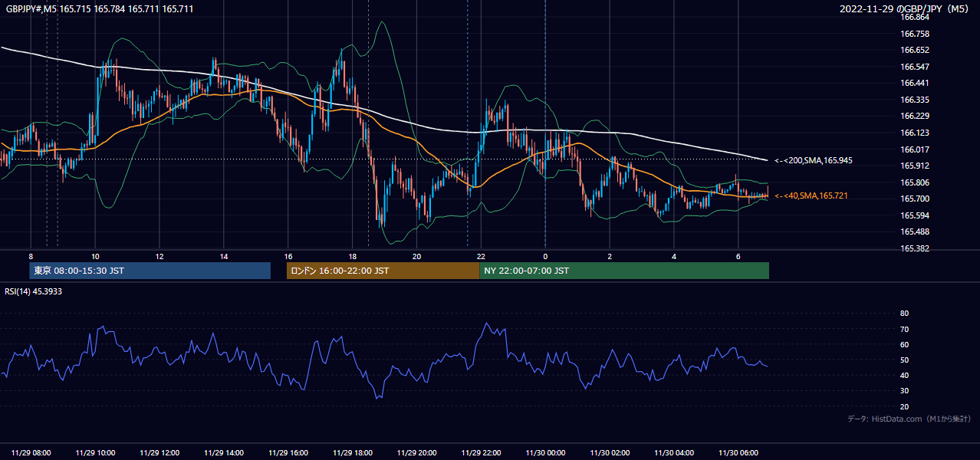The width and height of the screenshot is (980, 460).
Task: Click price axis value 166.017
Action: [x=915, y=149]
